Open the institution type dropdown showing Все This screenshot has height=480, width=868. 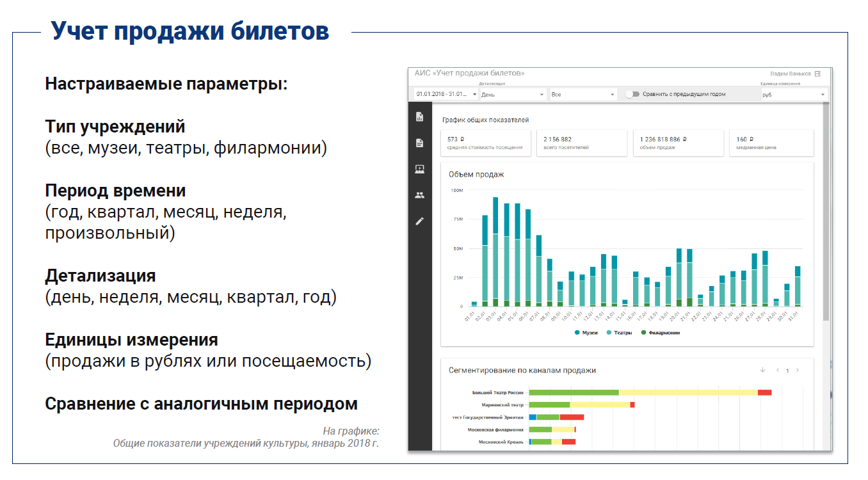(583, 94)
